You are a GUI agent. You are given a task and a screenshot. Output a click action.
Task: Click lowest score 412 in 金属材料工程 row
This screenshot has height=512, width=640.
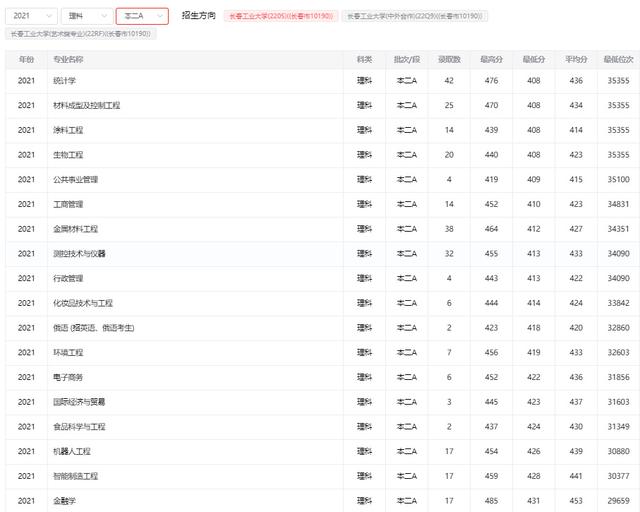click(534, 229)
